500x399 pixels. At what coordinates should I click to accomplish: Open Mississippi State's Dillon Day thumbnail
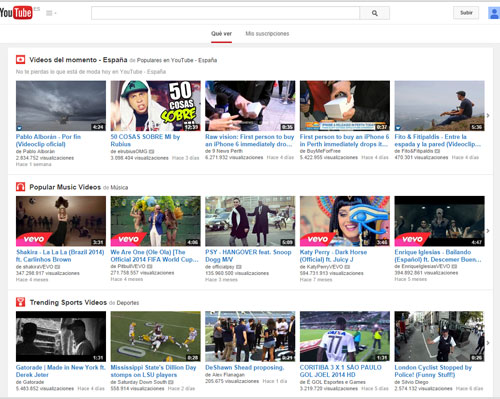[156, 336]
